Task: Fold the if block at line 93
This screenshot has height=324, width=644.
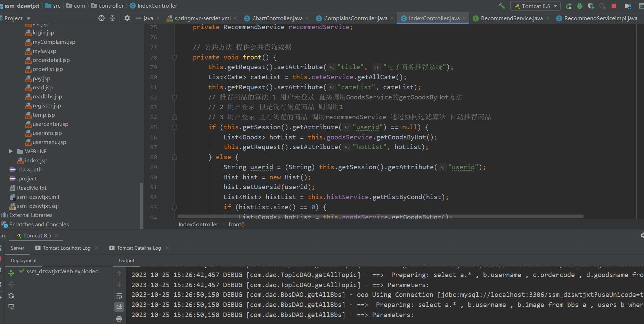Action: (x=174, y=207)
